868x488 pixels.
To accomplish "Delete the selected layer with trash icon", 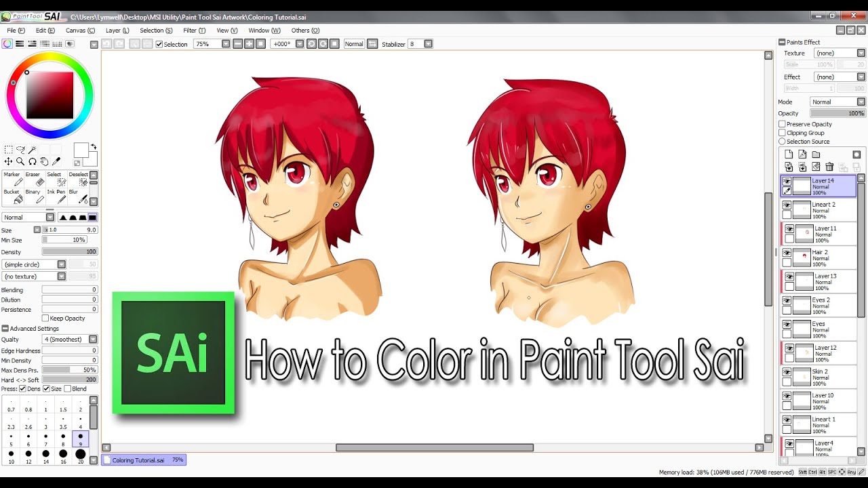I will coord(829,167).
